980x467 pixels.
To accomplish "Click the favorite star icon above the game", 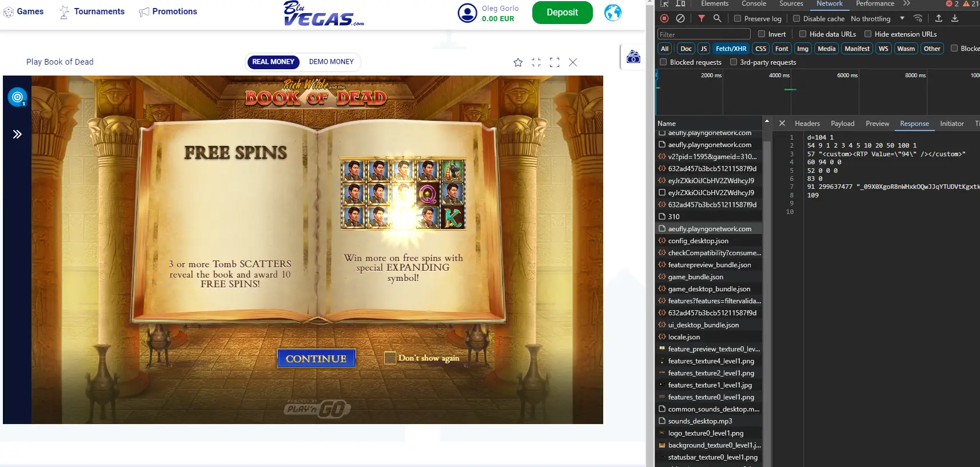I will 518,62.
